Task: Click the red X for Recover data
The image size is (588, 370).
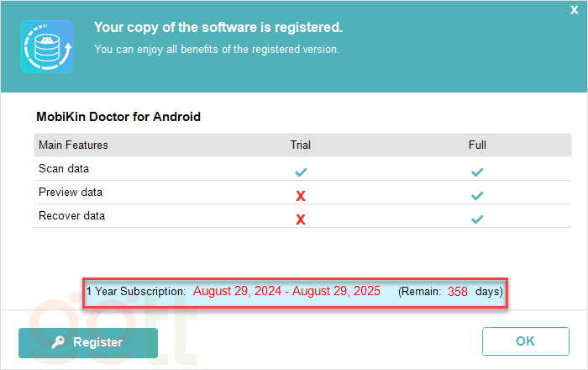Action: (x=301, y=219)
